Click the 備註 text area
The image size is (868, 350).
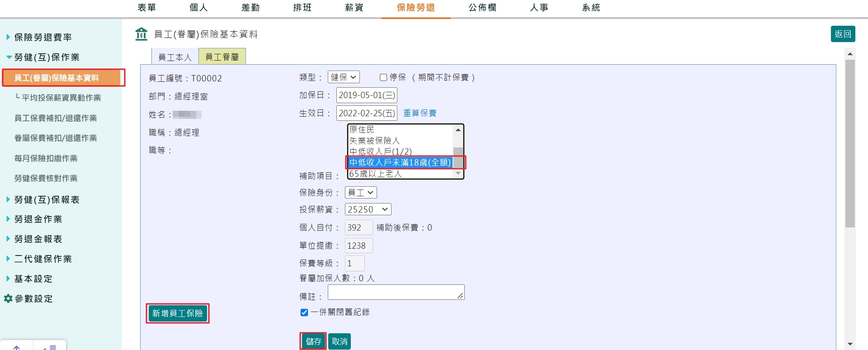click(x=396, y=292)
